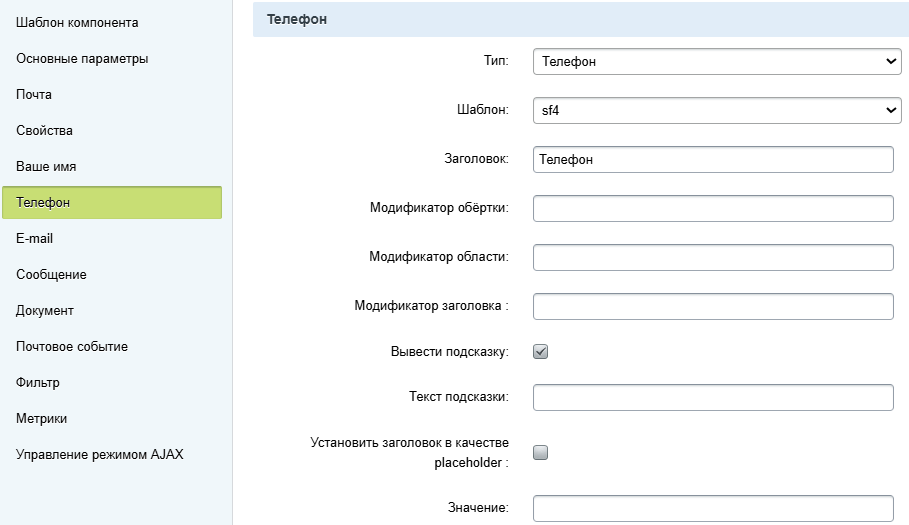909x525 pixels.
Task: Focus the Модификатор обёртки input
Action: pos(712,208)
